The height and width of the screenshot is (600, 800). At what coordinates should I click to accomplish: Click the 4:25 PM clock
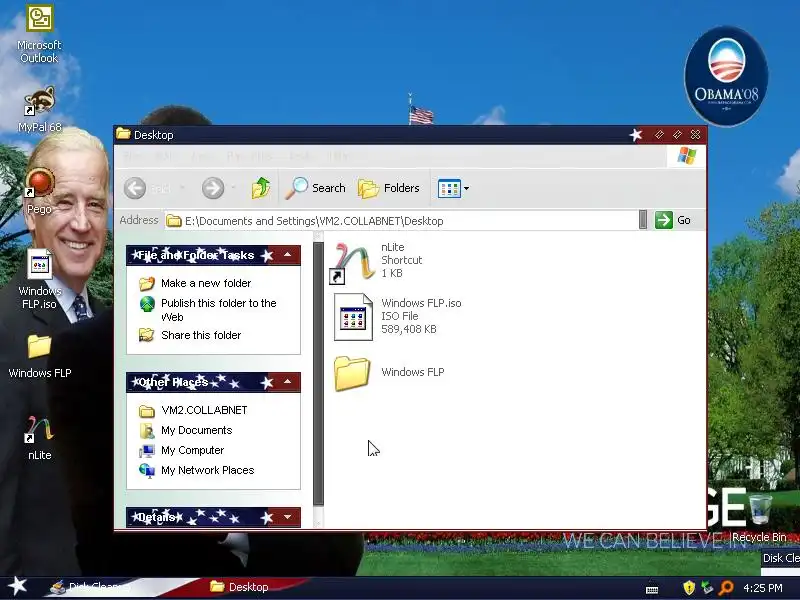pos(762,588)
